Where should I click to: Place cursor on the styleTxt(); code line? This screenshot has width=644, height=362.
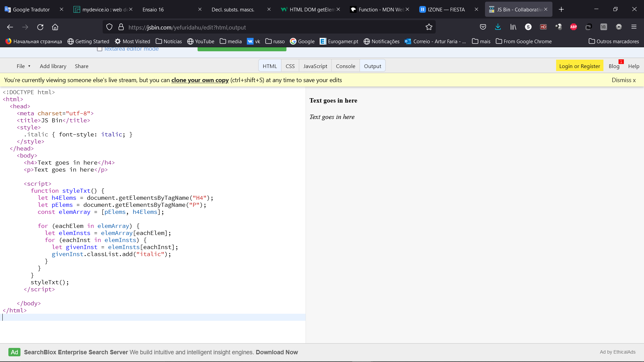[x=50, y=282]
